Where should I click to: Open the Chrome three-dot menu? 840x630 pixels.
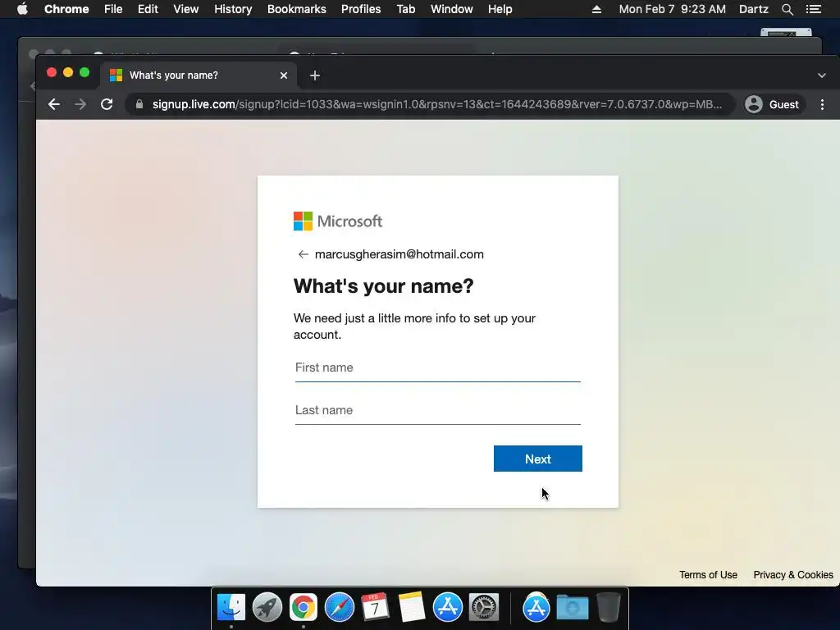tap(822, 104)
